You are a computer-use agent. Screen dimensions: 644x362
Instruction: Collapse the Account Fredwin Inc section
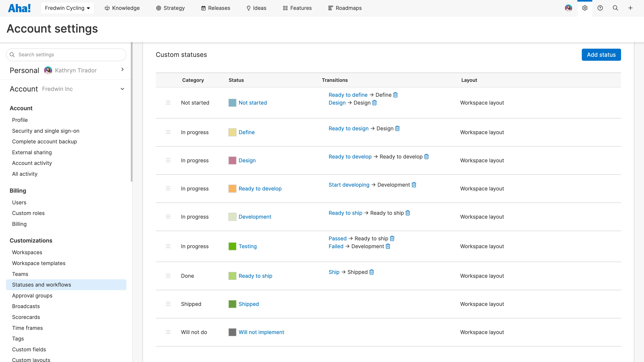(122, 89)
